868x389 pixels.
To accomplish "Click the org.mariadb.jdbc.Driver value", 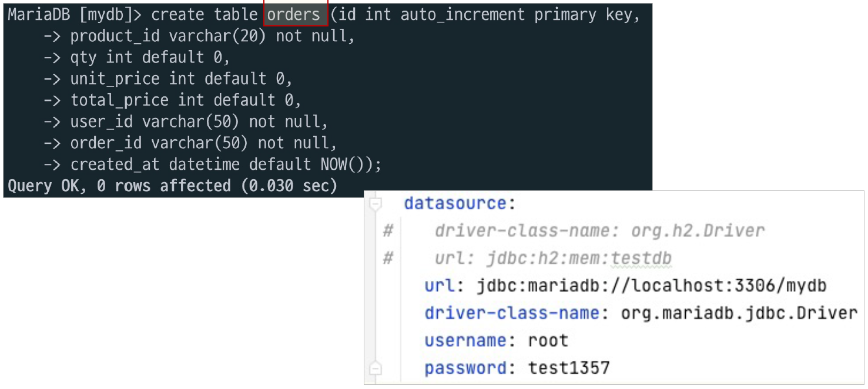I will coord(739,313).
